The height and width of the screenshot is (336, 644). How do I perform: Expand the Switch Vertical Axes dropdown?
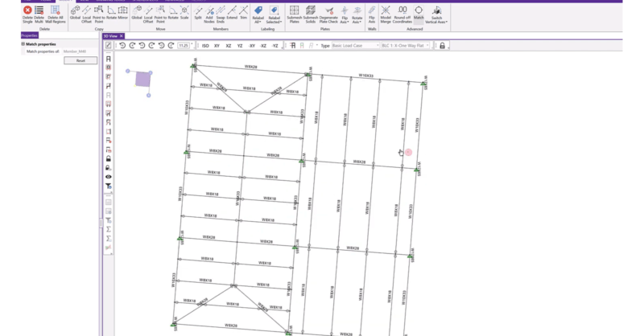pyautogui.click(x=437, y=16)
